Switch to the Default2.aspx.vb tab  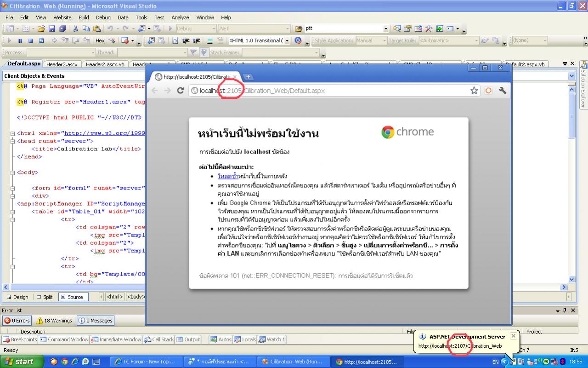tap(526, 64)
